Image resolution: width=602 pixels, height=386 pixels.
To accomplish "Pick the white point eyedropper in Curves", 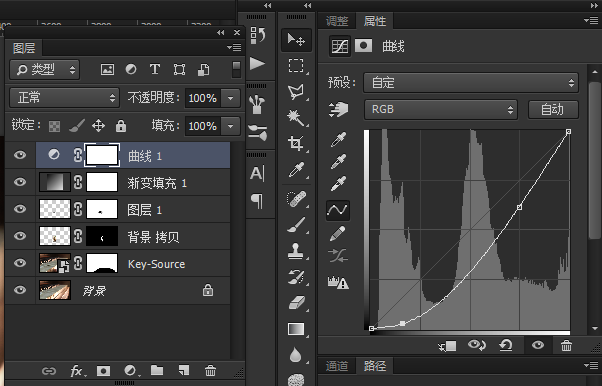I will point(338,184).
